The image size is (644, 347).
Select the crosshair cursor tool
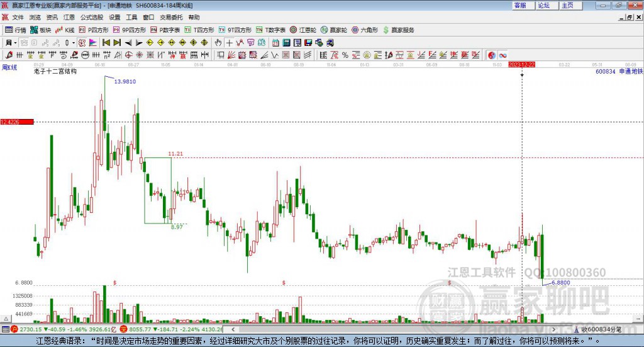tap(229, 43)
